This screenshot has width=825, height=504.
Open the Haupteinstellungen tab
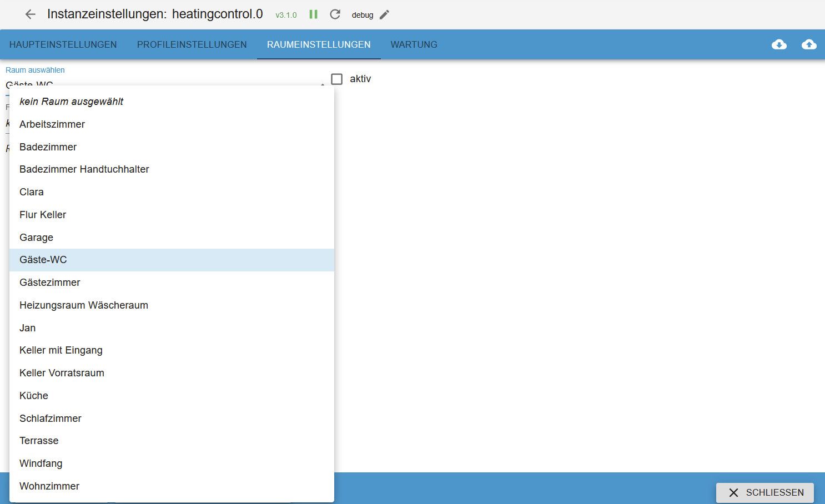(63, 44)
